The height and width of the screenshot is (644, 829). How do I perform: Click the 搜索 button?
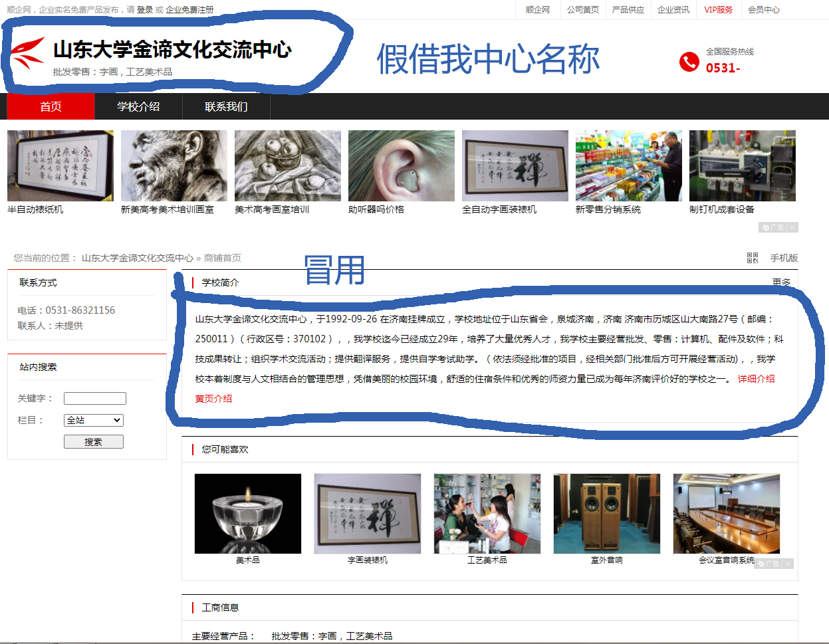[94, 442]
